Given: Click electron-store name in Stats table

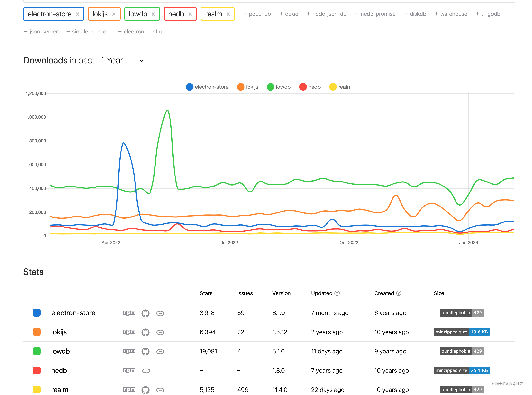Looking at the screenshot, I should 73,313.
